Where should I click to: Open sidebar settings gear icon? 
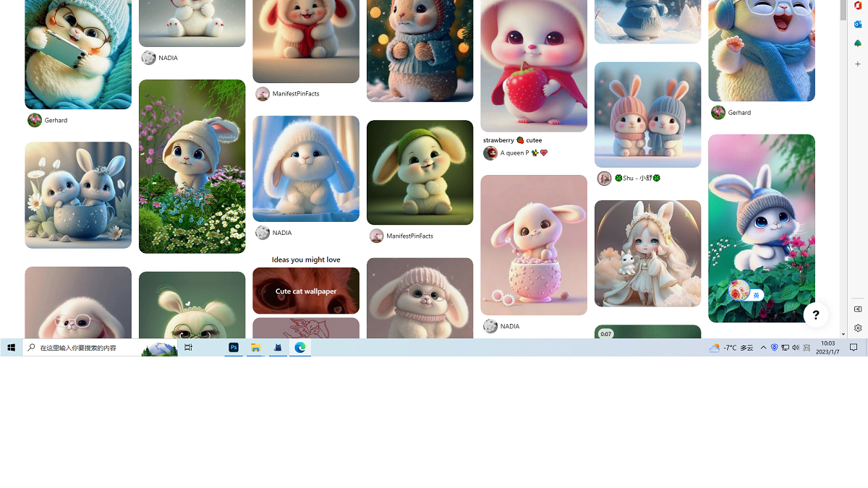tap(858, 328)
